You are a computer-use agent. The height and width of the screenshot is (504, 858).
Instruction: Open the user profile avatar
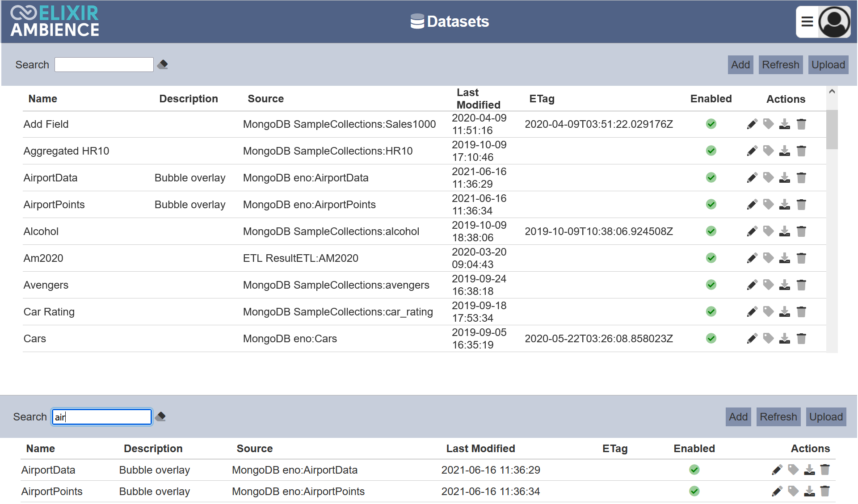834,21
